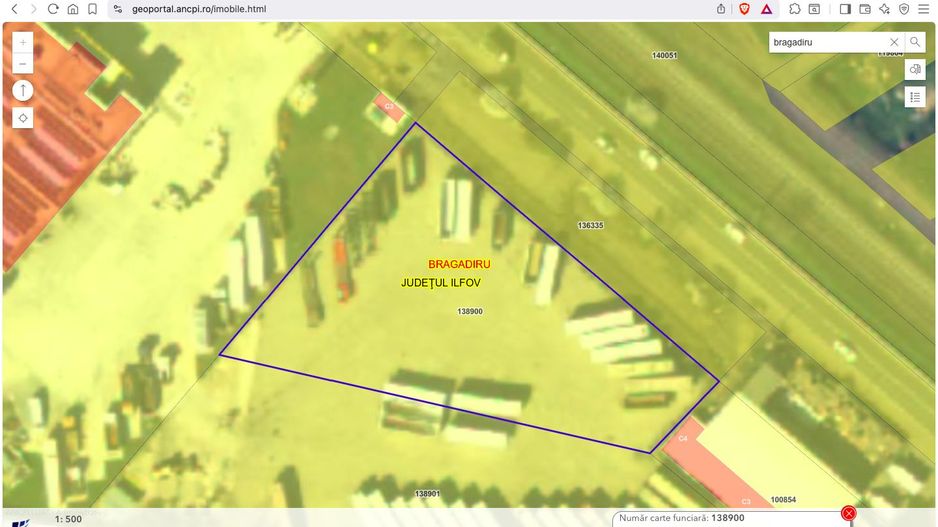Open the browser hamburger menu
Image resolution: width=938 pixels, height=527 pixels.
pyautogui.click(x=924, y=9)
